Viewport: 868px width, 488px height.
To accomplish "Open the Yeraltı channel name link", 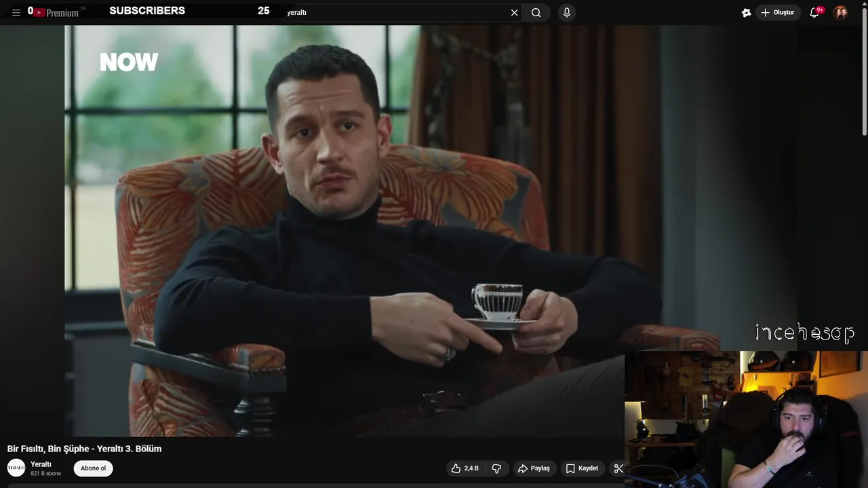I will 41,464.
